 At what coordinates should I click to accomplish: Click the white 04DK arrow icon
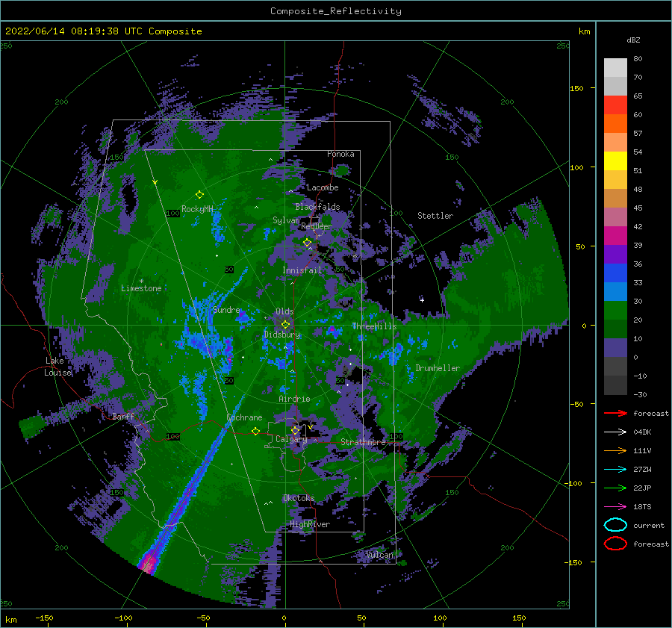[615, 432]
